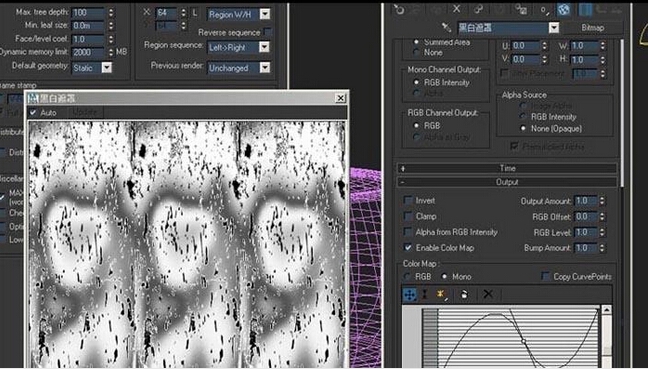Choose RGB Color Map mode
Screen dimensions: 648x369
click(x=408, y=276)
